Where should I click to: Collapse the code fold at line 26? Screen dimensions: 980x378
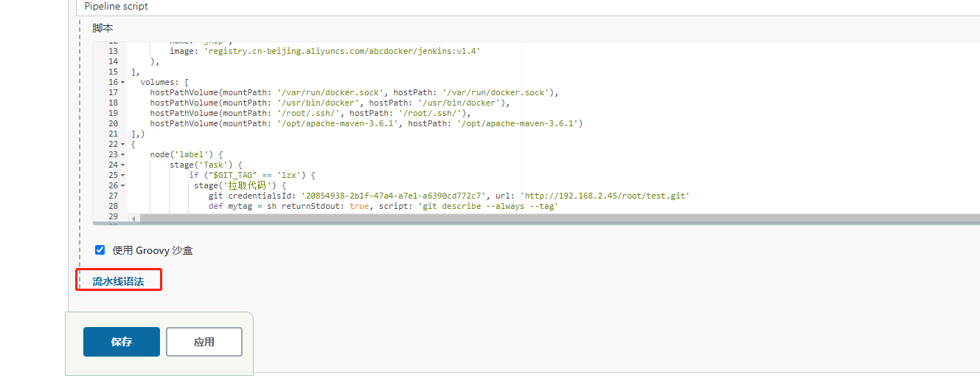[x=123, y=185]
